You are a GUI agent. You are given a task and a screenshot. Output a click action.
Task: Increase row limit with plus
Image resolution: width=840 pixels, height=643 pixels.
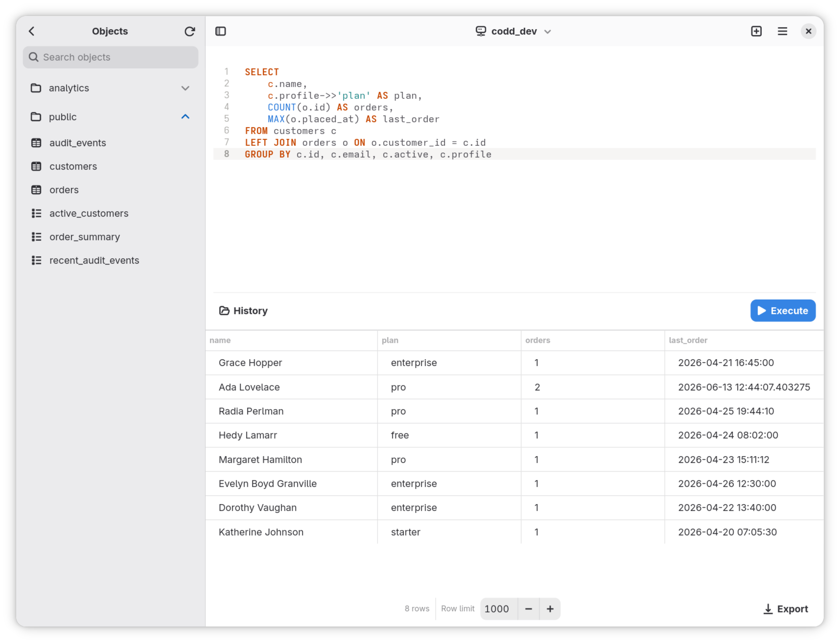(550, 608)
